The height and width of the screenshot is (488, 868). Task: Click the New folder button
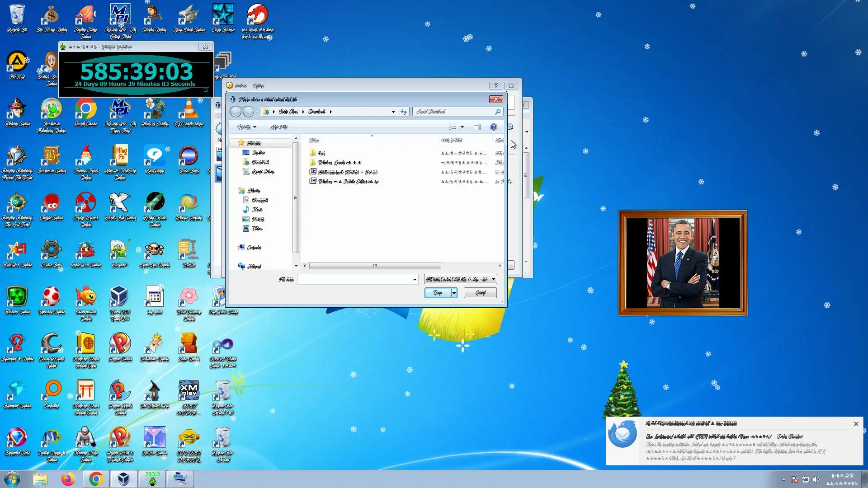coord(279,127)
